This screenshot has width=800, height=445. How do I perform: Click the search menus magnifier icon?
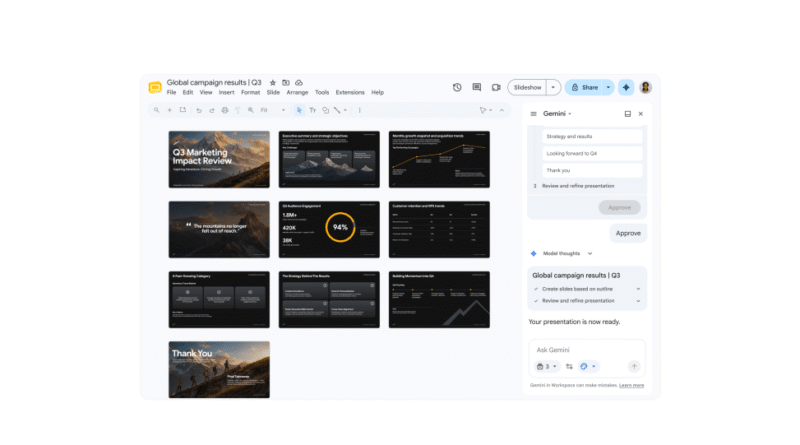[x=157, y=110]
